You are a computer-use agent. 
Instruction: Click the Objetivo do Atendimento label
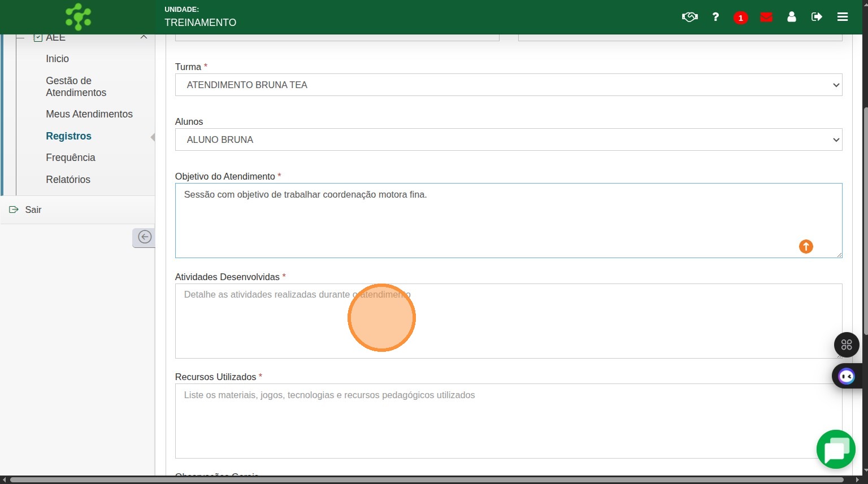pos(225,176)
